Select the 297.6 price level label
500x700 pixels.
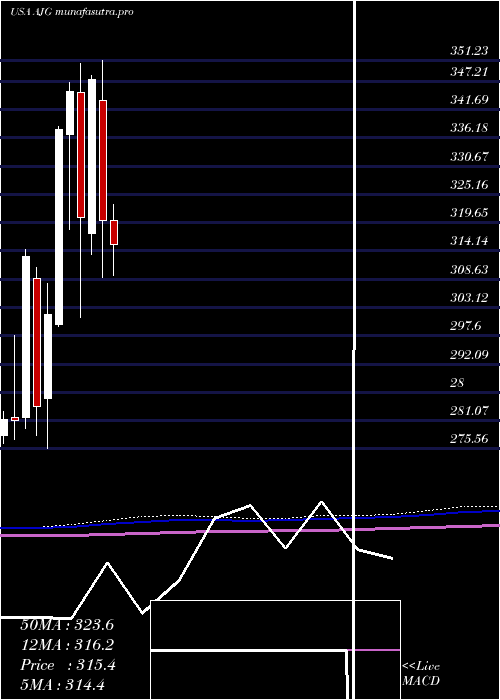tap(466, 327)
